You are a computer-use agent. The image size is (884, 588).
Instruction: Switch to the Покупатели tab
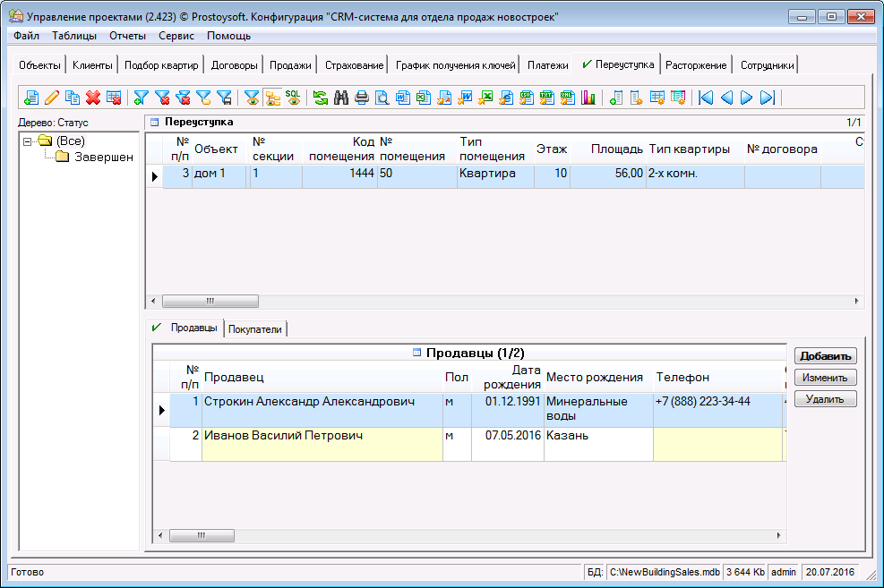click(x=255, y=329)
